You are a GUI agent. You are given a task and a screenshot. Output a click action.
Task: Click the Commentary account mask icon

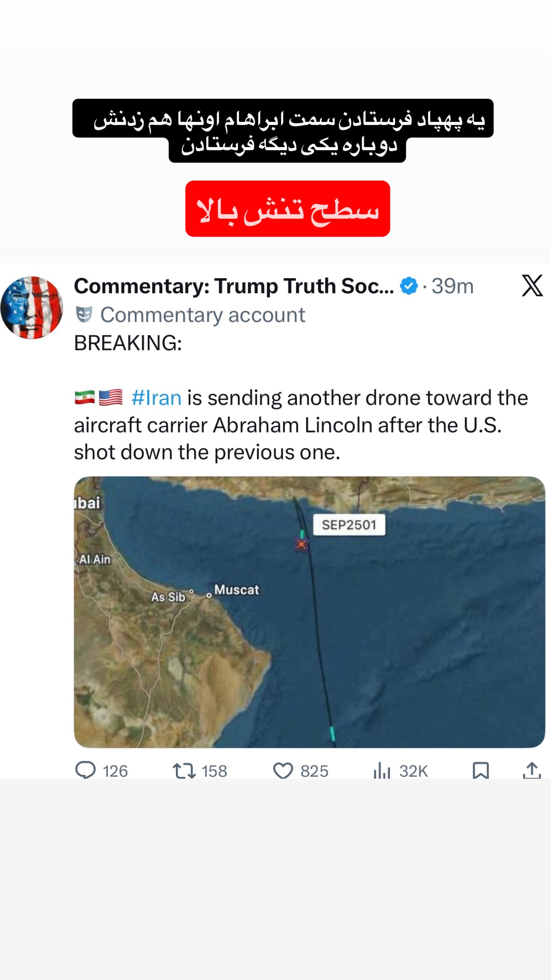click(84, 315)
